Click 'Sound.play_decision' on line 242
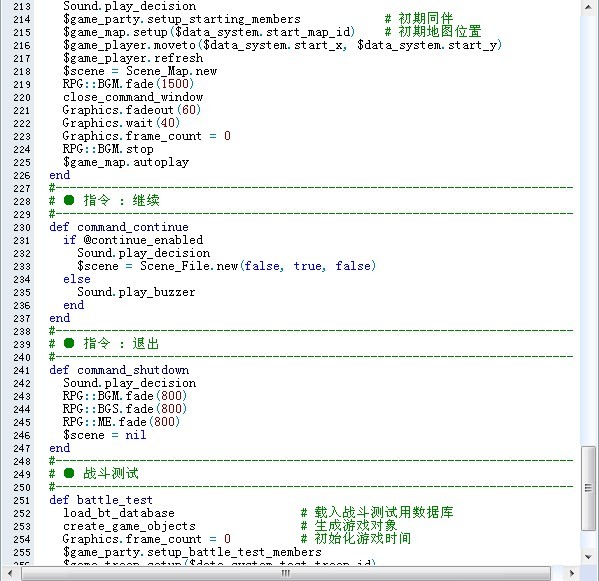This screenshot has height=581, width=599. [x=130, y=383]
